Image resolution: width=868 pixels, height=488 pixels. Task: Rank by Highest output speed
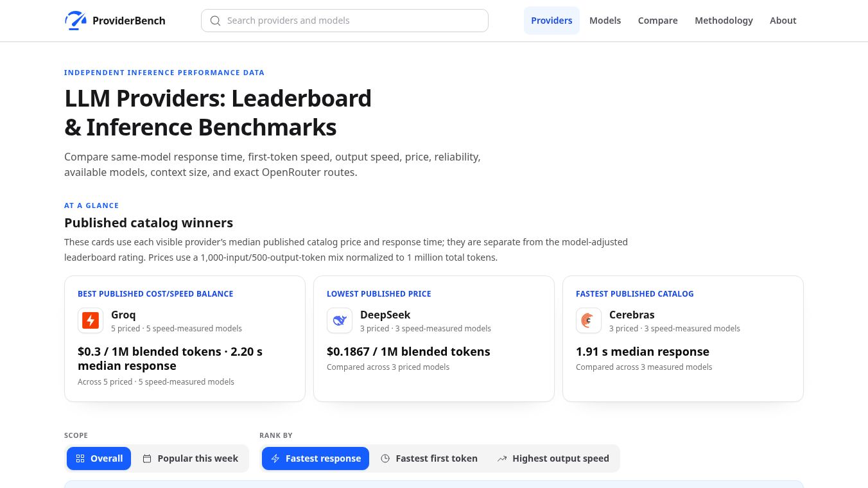click(553, 458)
